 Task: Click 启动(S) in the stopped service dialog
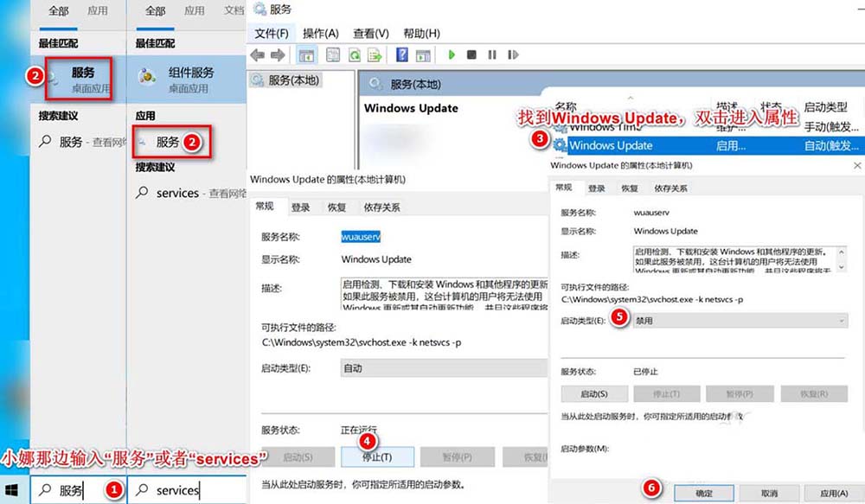coord(594,393)
